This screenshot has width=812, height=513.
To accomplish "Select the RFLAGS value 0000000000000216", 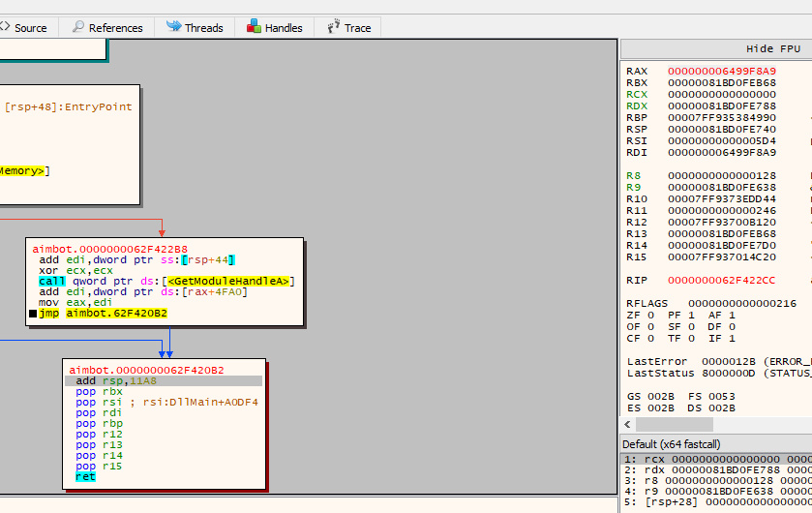I will 742,303.
